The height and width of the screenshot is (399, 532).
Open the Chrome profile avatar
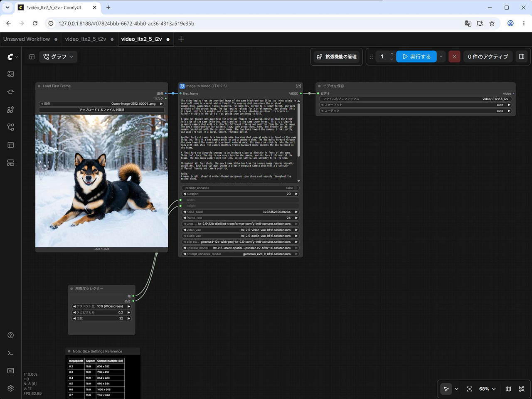pos(510,24)
